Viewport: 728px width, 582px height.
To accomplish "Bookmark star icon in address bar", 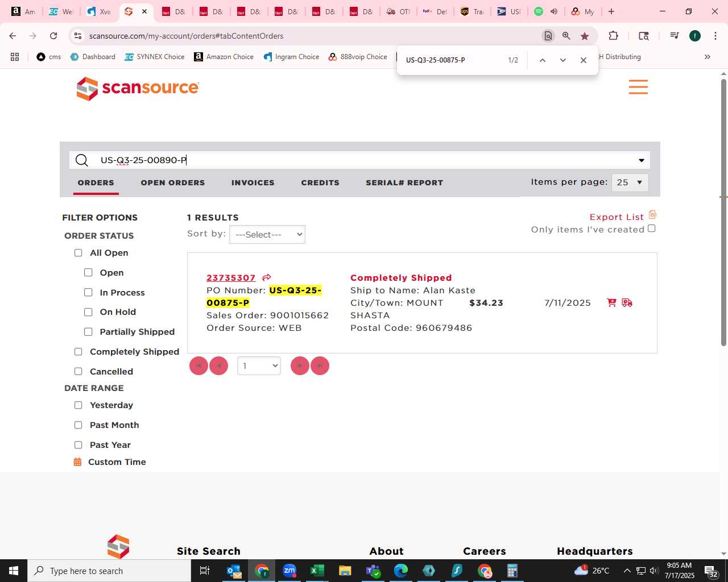I will point(585,36).
